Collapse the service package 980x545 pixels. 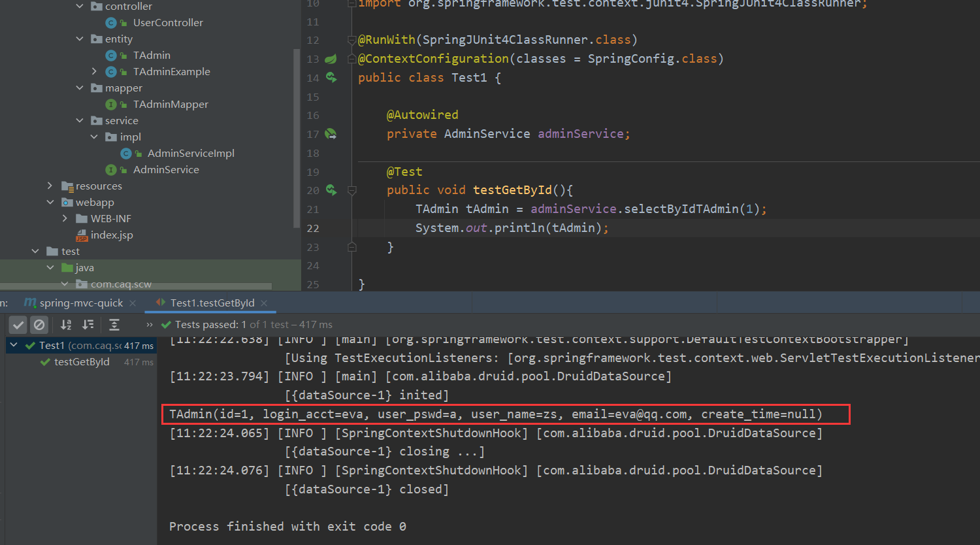coord(80,121)
